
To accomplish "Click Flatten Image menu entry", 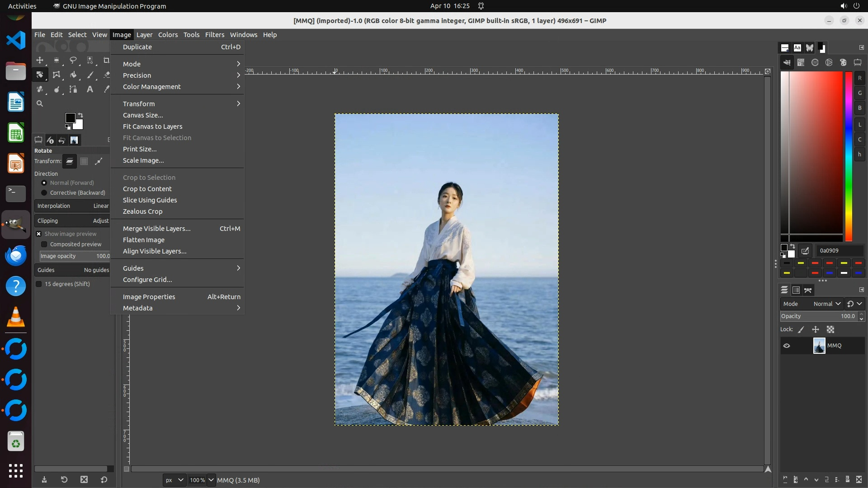I will (144, 240).
